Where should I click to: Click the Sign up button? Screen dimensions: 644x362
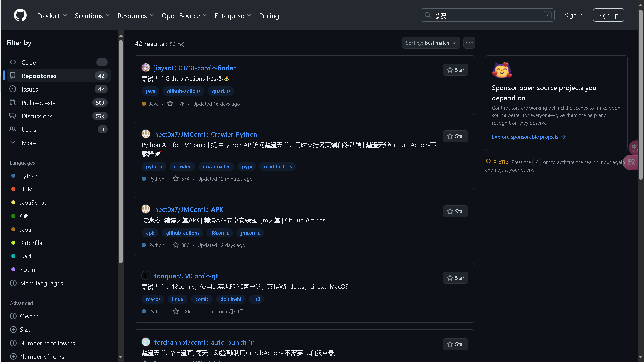click(608, 15)
